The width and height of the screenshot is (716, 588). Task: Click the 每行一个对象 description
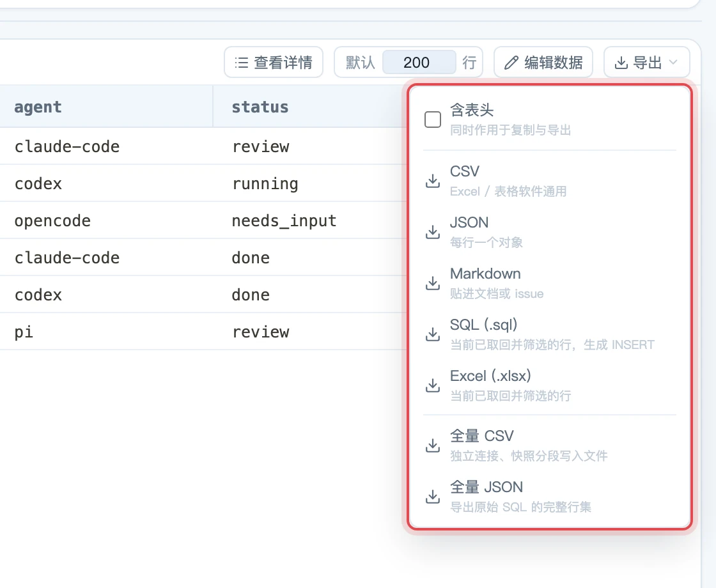pyautogui.click(x=486, y=242)
